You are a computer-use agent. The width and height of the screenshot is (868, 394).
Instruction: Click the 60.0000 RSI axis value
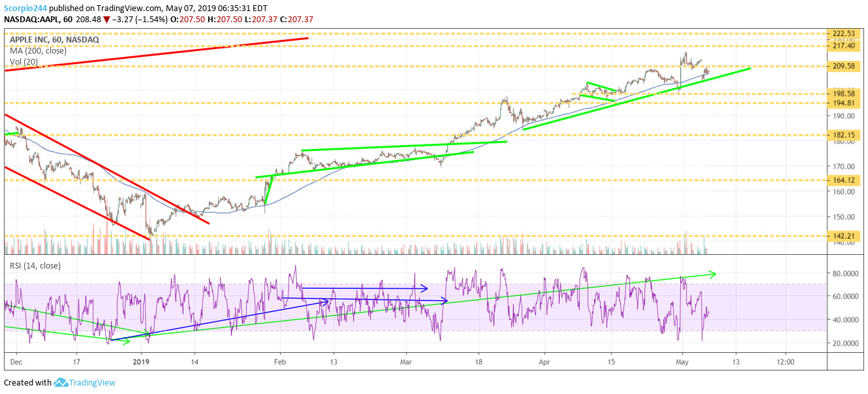(844, 296)
